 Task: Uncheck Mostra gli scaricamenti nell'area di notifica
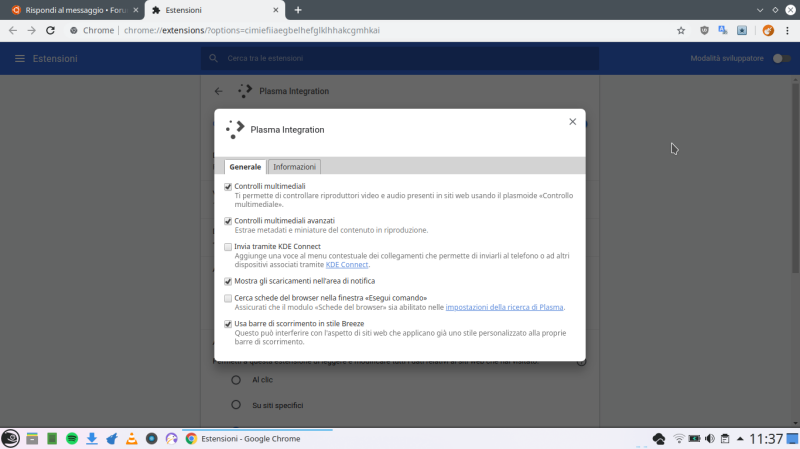pyautogui.click(x=228, y=281)
